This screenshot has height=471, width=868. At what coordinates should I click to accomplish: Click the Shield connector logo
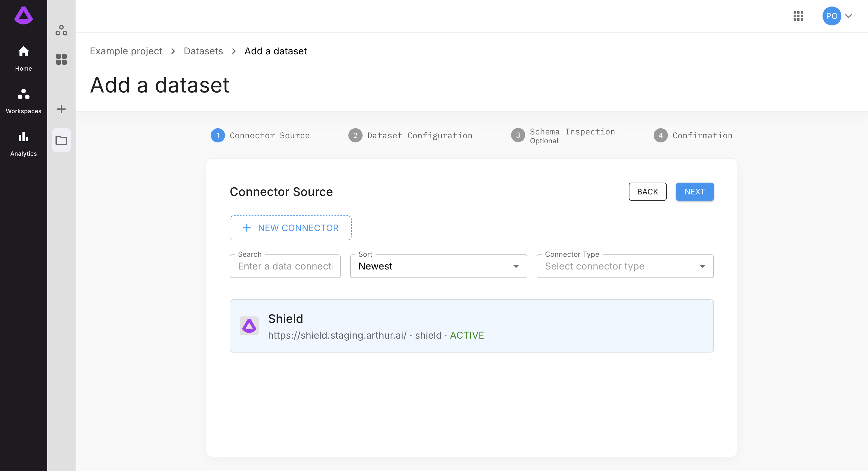pyautogui.click(x=249, y=326)
